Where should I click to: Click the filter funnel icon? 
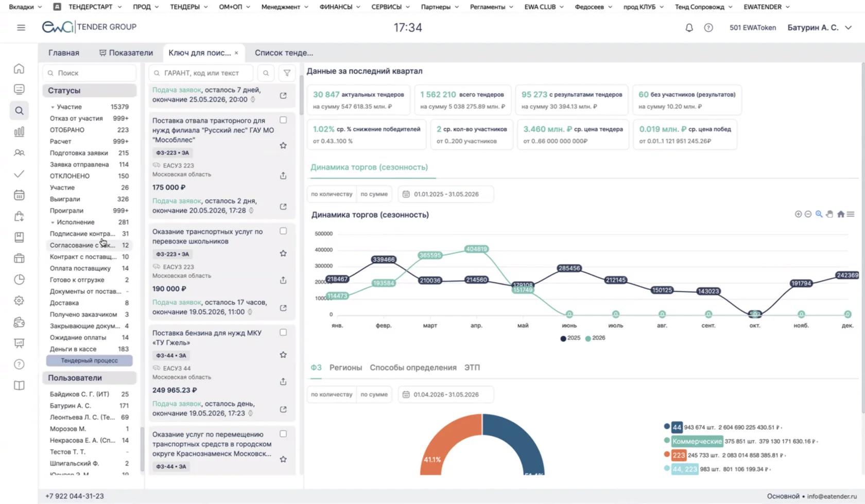click(287, 73)
